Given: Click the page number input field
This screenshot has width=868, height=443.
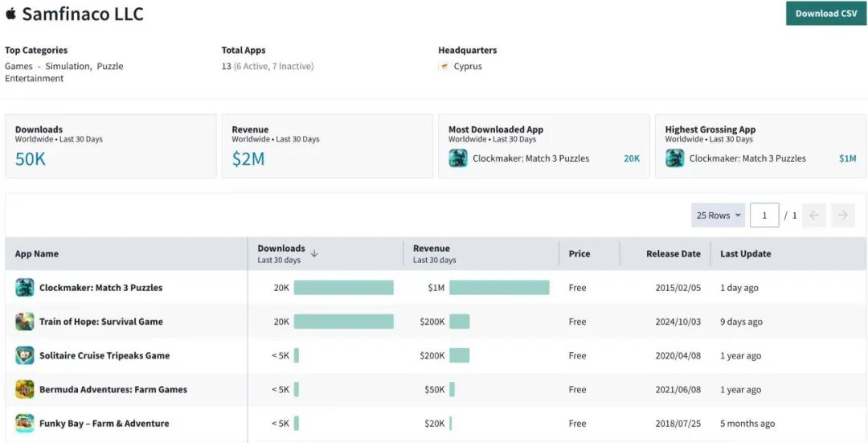Looking at the screenshot, I should (x=764, y=215).
